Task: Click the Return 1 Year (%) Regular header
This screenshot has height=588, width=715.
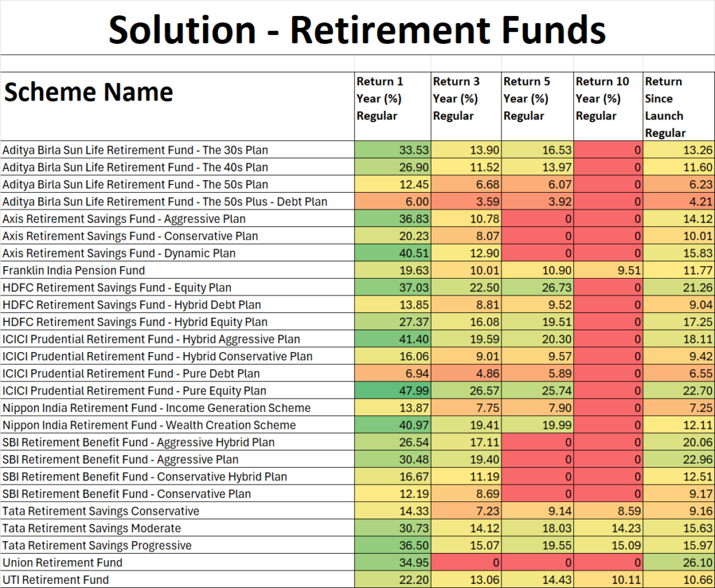Action: 392,106
